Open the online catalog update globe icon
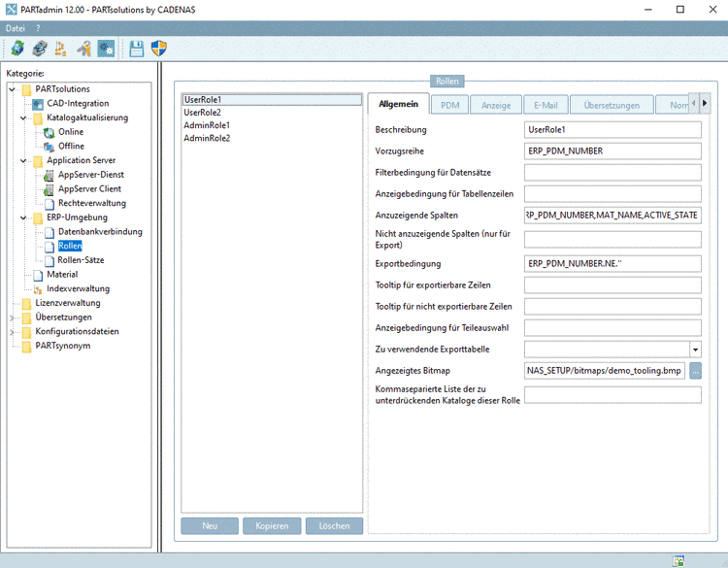 [17, 49]
